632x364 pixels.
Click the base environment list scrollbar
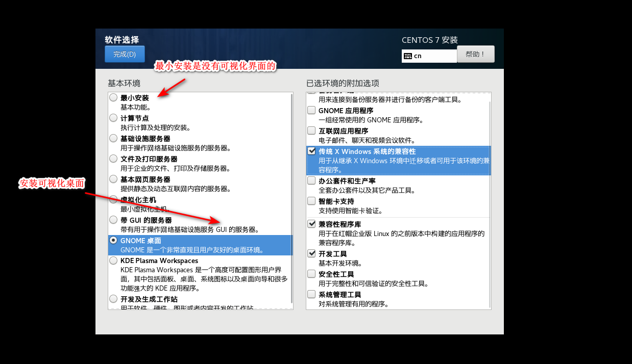tap(291, 198)
